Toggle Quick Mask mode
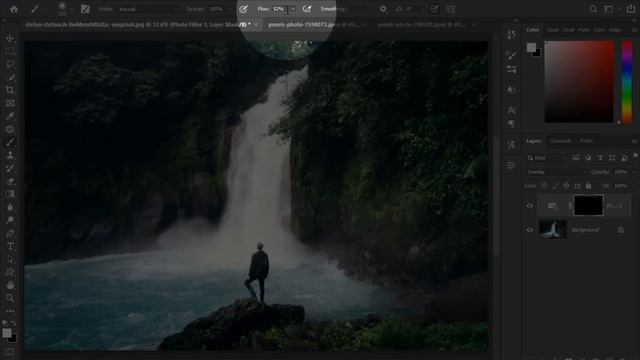 pos(10,351)
